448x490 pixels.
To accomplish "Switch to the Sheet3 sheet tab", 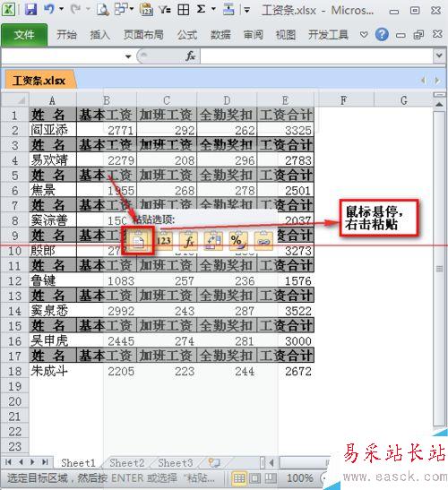I will coord(175,462).
